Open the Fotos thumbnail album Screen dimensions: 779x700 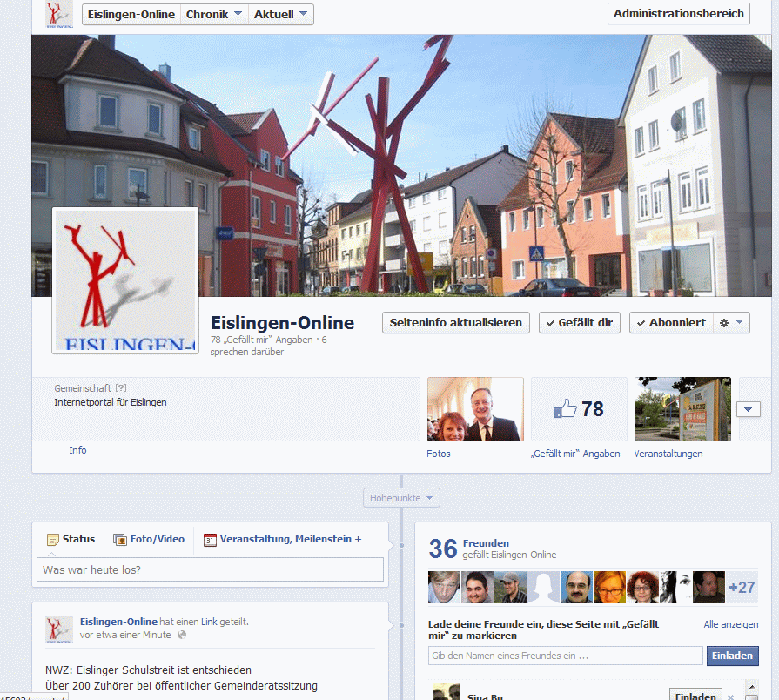(475, 409)
